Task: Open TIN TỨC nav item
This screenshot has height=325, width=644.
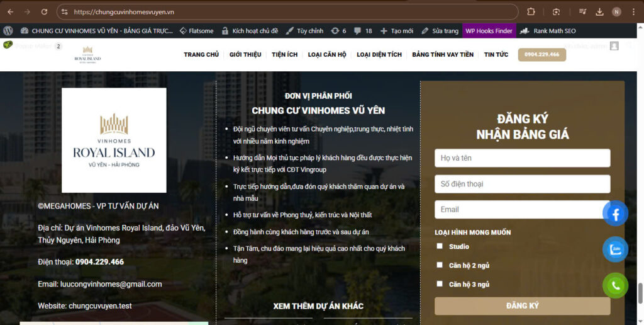Action: (496, 55)
